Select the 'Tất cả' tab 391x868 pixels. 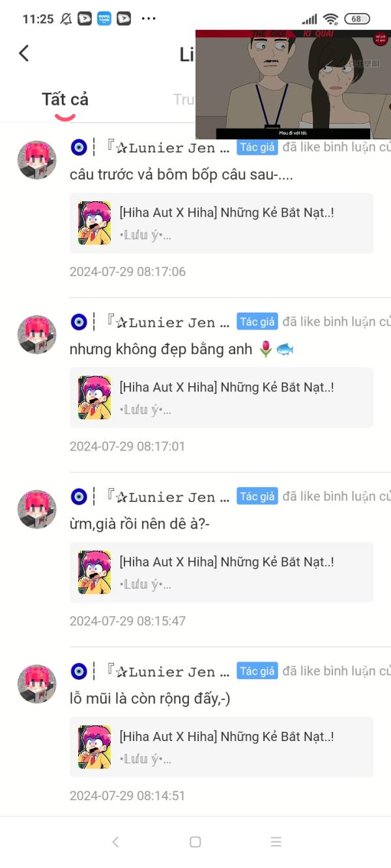point(65,100)
